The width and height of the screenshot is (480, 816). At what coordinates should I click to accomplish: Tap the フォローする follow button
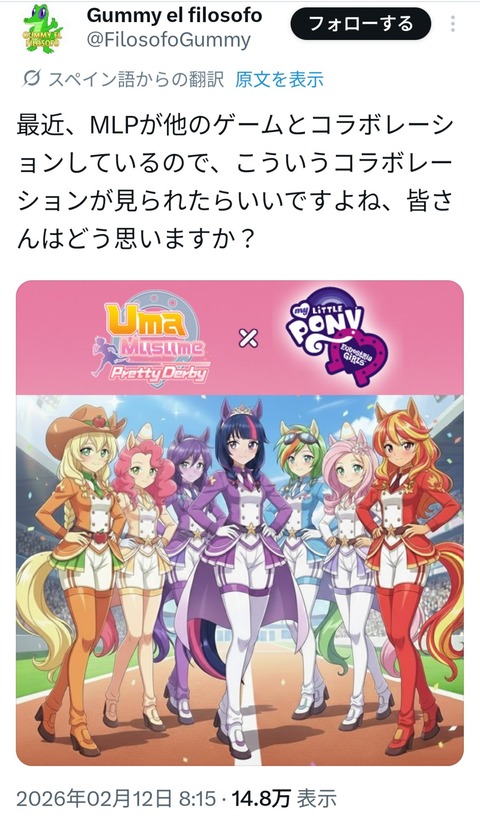(x=361, y=24)
